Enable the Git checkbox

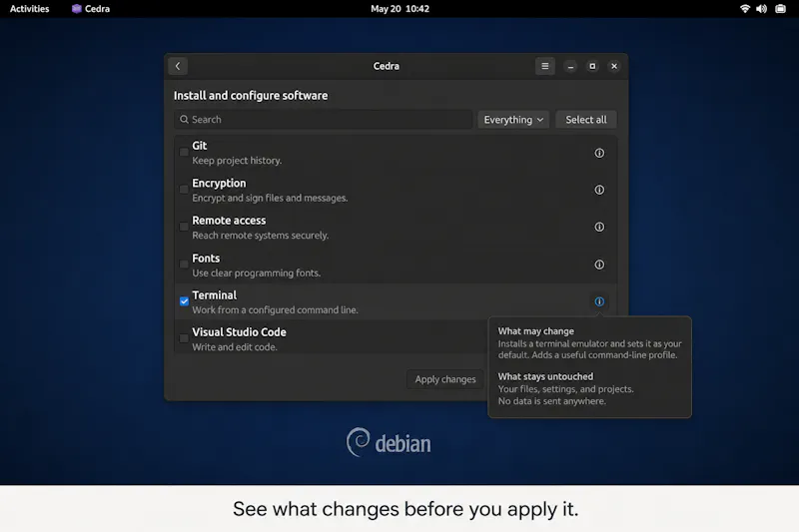(184, 153)
